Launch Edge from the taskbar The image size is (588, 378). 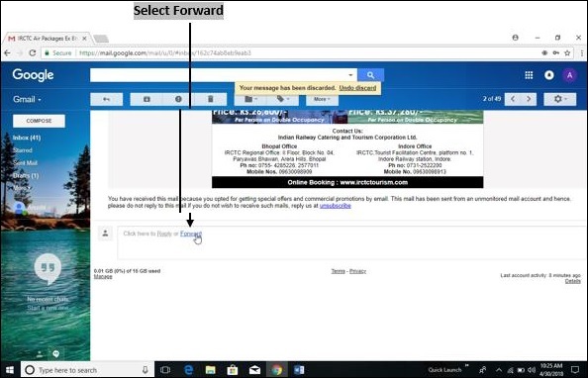(189, 370)
